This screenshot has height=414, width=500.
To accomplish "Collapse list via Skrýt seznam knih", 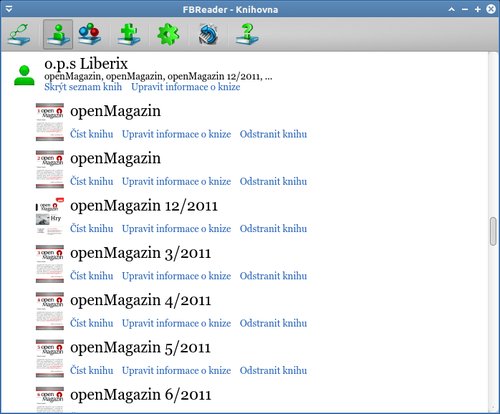I will (83, 87).
